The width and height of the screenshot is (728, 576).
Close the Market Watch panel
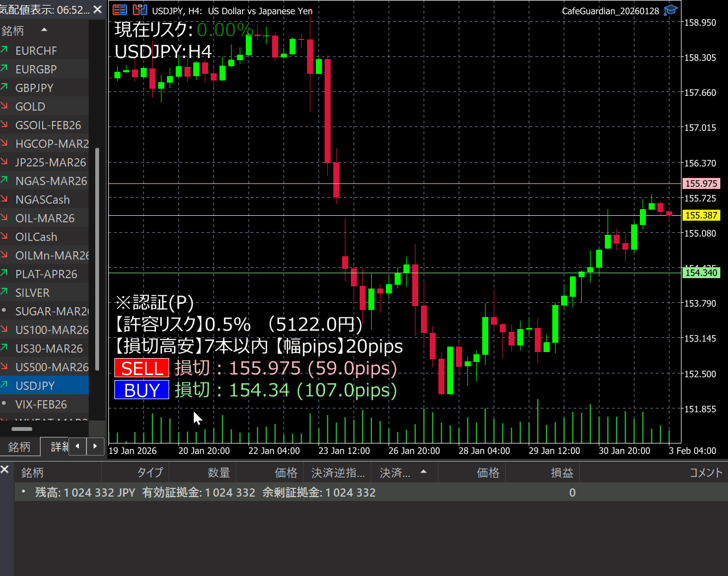click(x=97, y=10)
